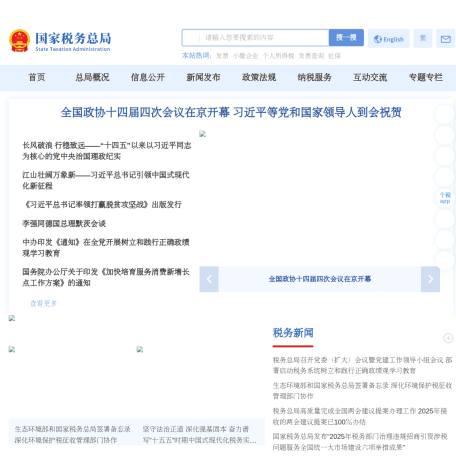
Task: Open news 税务总局召开党委（扩大）会议
Action: coord(362,365)
